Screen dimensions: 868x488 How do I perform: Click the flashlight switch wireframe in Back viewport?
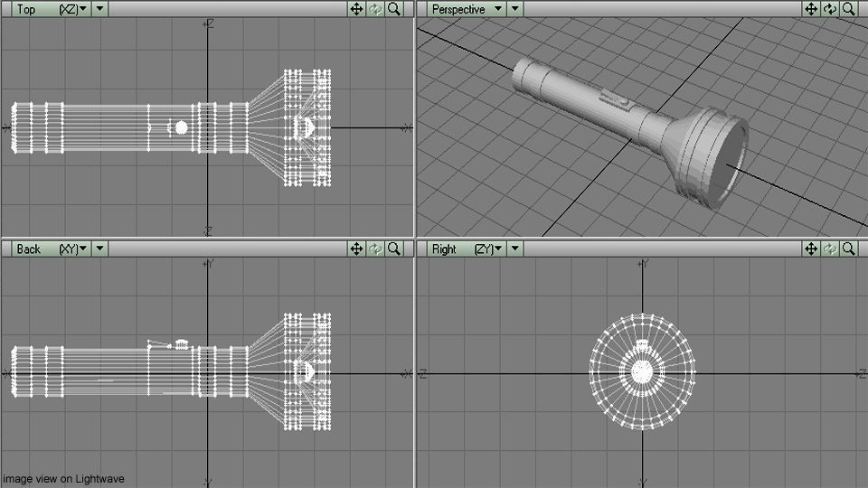(x=181, y=344)
